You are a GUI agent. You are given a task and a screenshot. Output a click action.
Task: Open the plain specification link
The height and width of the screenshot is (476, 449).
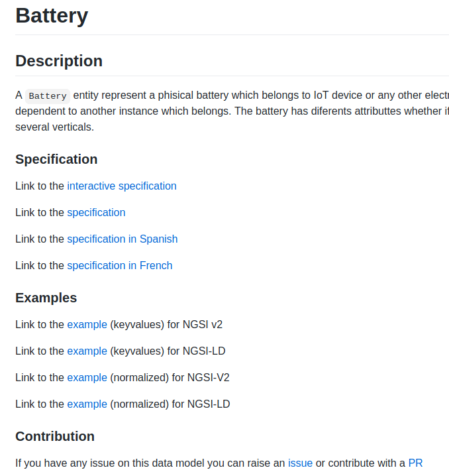96,213
